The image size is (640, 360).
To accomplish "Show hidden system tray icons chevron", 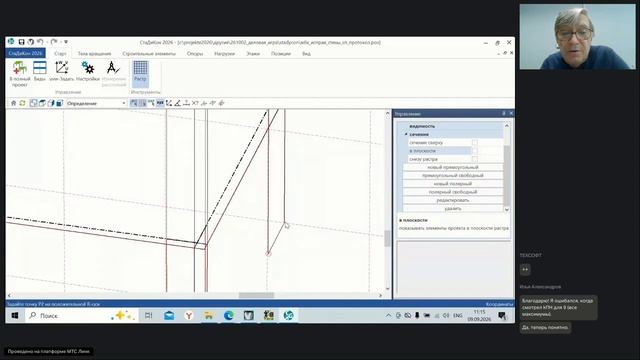I will pos(388,316).
